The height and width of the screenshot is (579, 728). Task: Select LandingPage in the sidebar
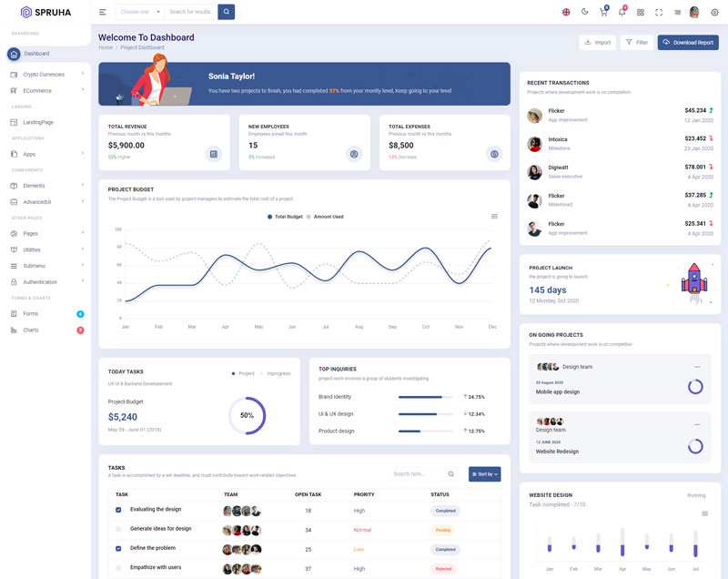(38, 122)
